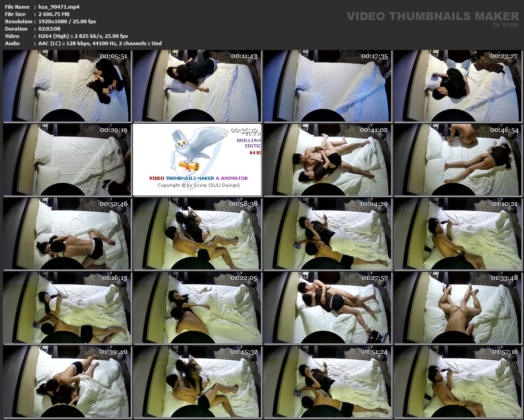Click the resolution value 1920x1080 / 25.00 fps
This screenshot has height=420, width=524.
(x=67, y=21)
